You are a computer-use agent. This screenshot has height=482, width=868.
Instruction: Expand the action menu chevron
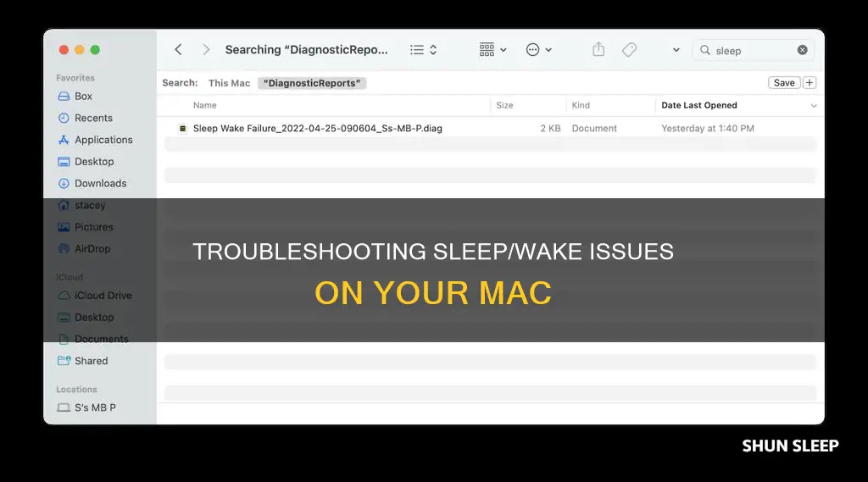click(548, 50)
